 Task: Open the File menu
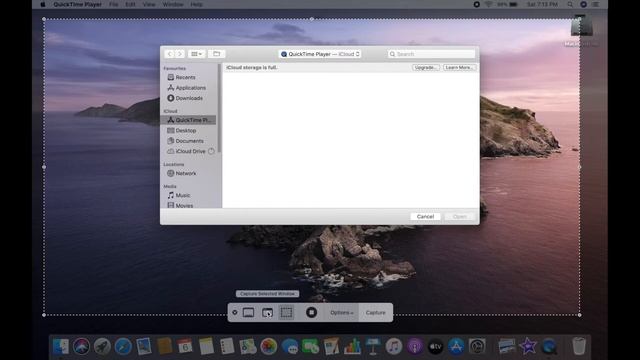[113, 4]
